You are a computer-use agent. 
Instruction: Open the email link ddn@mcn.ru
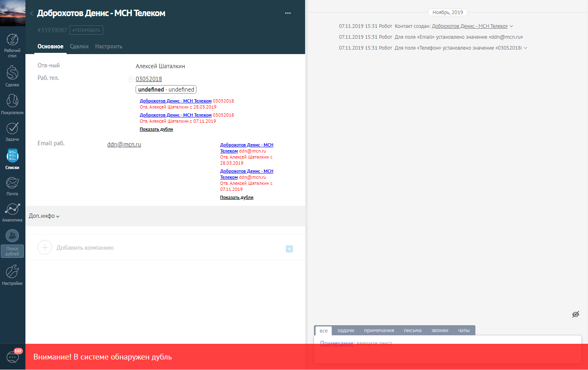(x=124, y=144)
